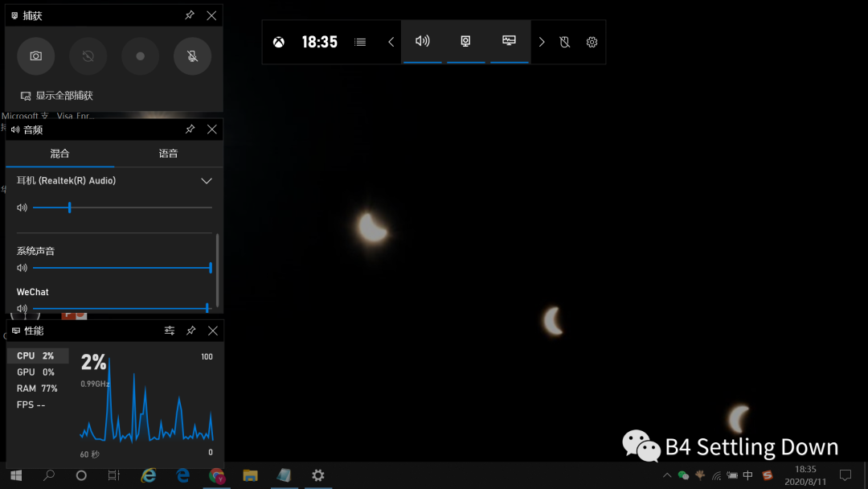Open Game Bar settings gear
The image size is (868, 489).
point(592,42)
